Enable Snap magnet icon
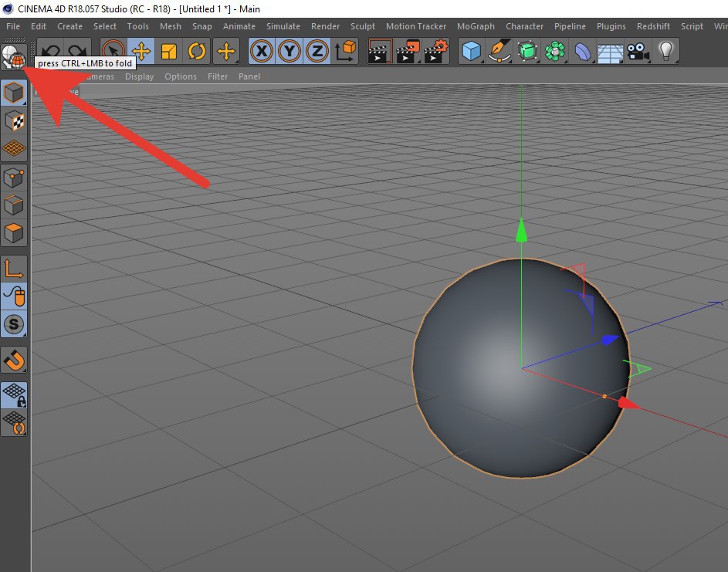Image resolution: width=728 pixels, height=572 pixels. [14, 360]
